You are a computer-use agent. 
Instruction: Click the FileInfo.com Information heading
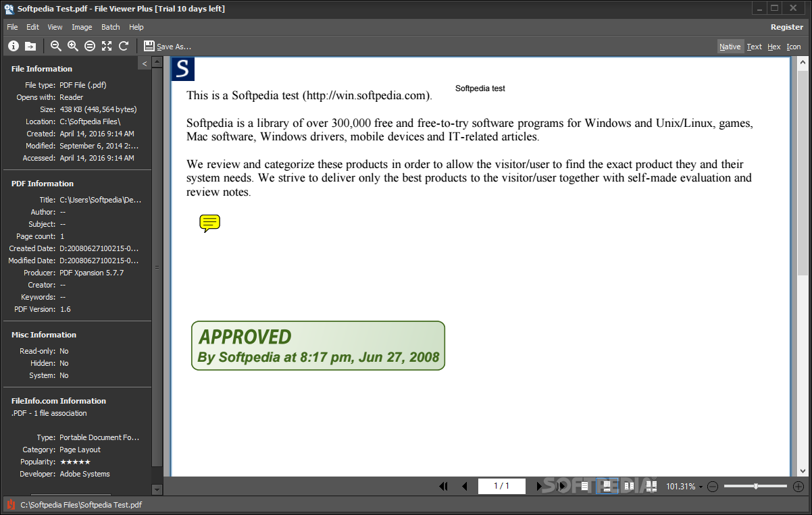59,401
